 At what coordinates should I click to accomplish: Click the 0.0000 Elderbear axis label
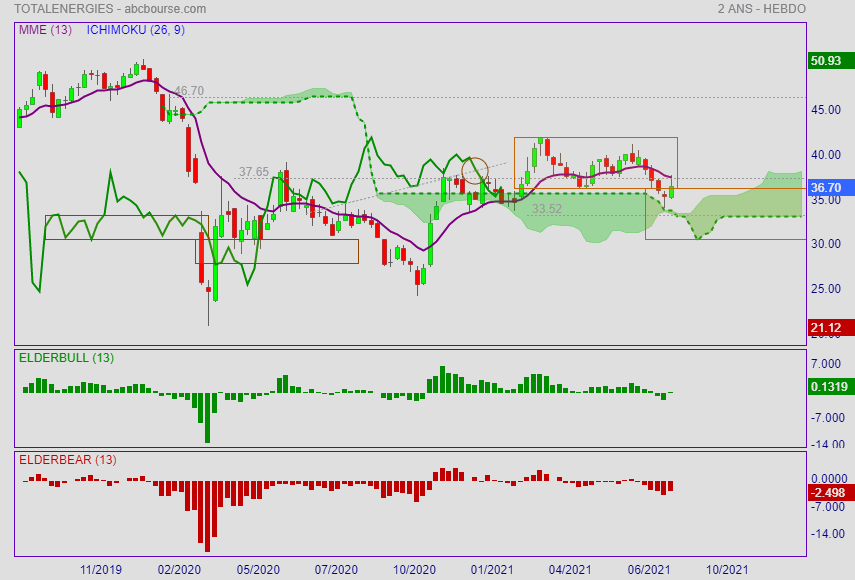(x=829, y=479)
